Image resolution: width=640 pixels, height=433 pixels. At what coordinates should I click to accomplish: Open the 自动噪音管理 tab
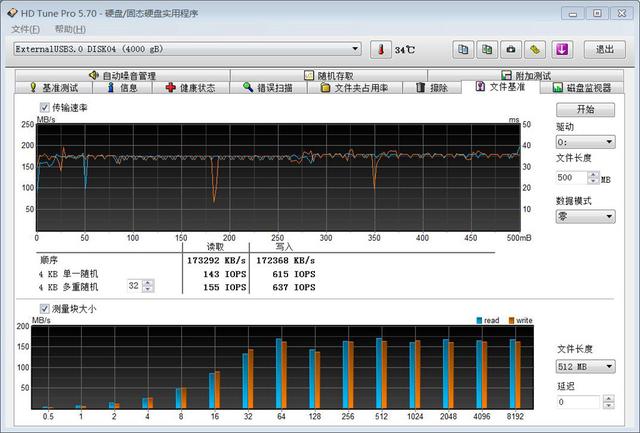122,75
